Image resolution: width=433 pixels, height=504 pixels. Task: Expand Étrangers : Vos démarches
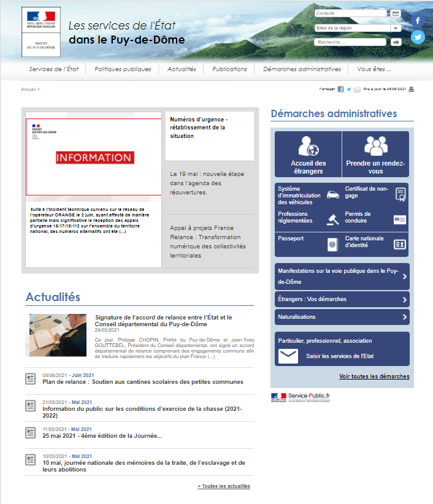click(342, 299)
